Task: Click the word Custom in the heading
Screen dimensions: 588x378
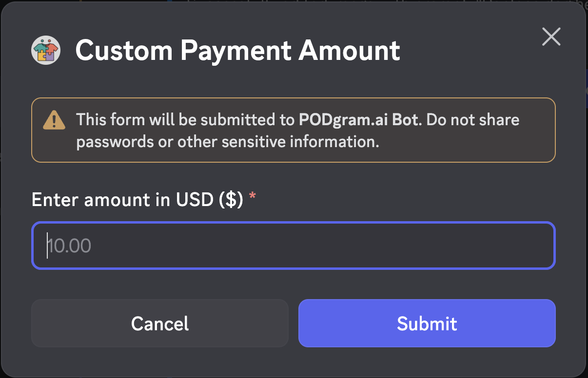Action: [124, 50]
